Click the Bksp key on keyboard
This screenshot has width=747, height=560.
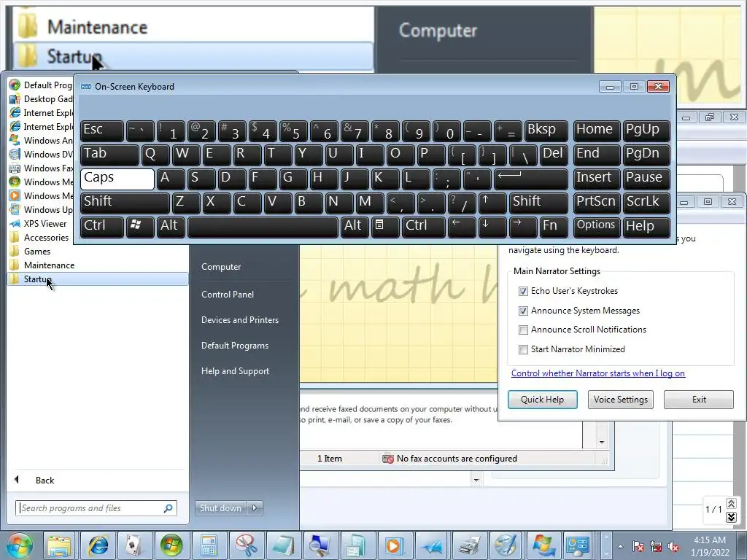[x=546, y=131]
